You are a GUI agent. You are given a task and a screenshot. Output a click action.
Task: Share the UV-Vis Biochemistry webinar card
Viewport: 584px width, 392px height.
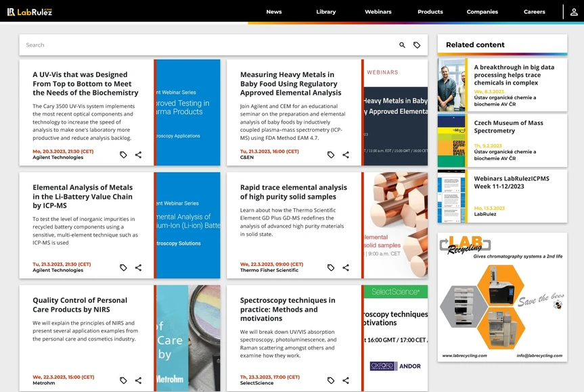point(138,155)
